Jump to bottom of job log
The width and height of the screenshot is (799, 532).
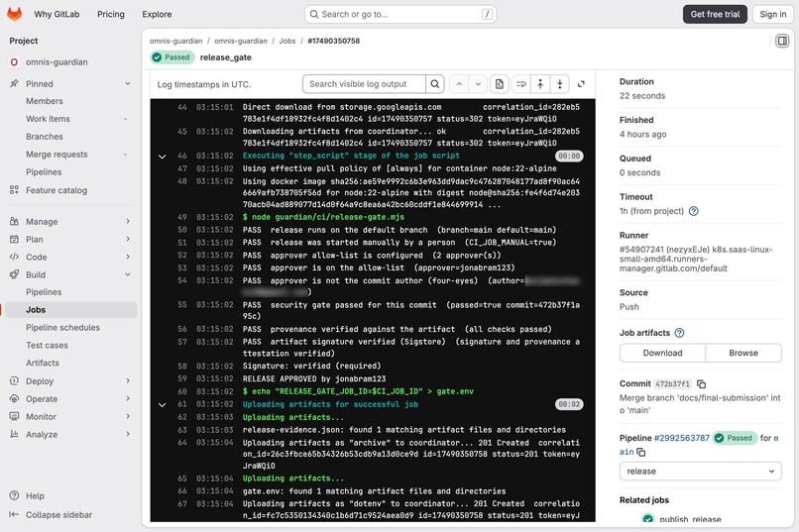pos(560,84)
